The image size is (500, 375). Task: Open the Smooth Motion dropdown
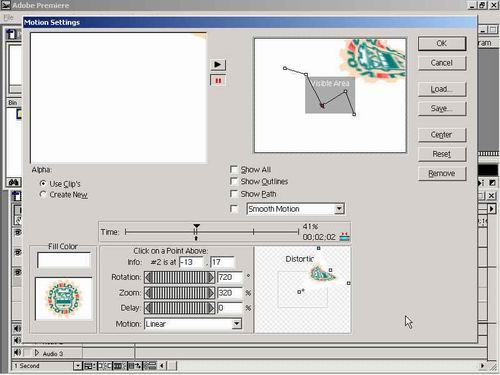point(339,209)
